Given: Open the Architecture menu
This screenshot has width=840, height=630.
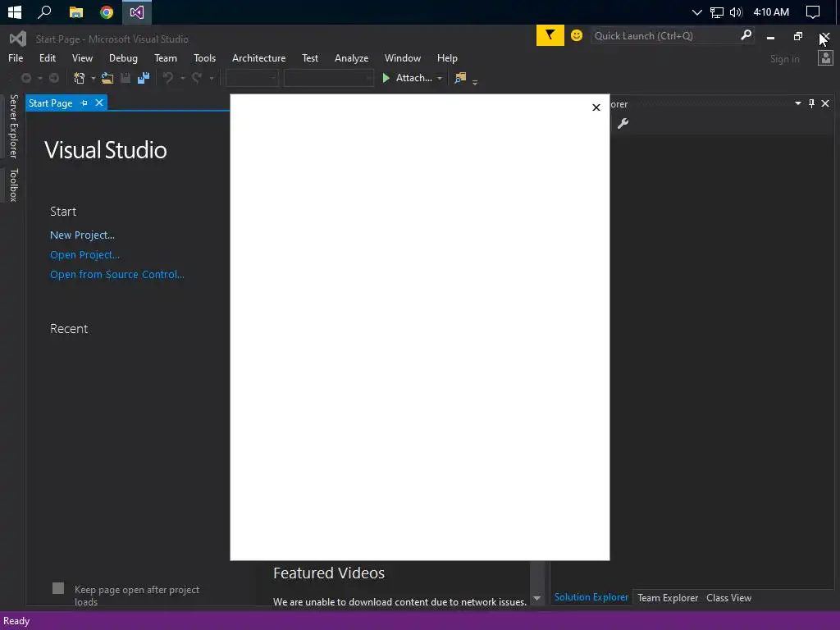Looking at the screenshot, I should pyautogui.click(x=258, y=58).
